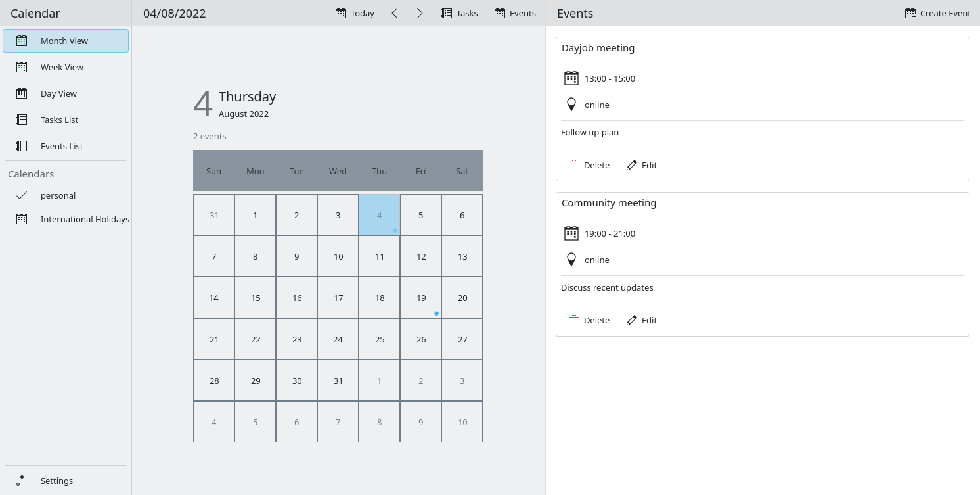The height and width of the screenshot is (495, 980).
Task: Open Tasks from the top toolbar
Action: point(459,13)
